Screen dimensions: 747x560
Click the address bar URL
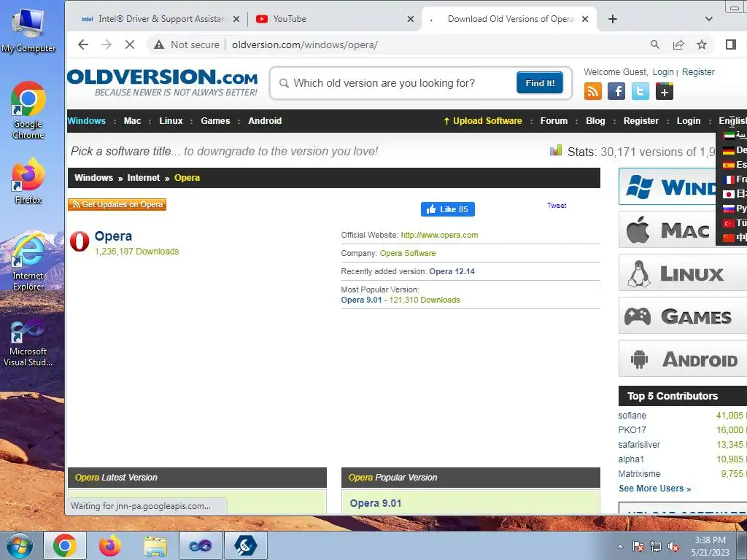click(x=305, y=44)
